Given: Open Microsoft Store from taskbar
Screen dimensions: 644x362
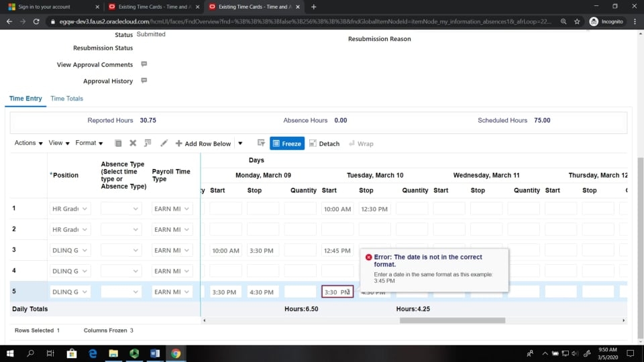Looking at the screenshot, I should pos(72,353).
